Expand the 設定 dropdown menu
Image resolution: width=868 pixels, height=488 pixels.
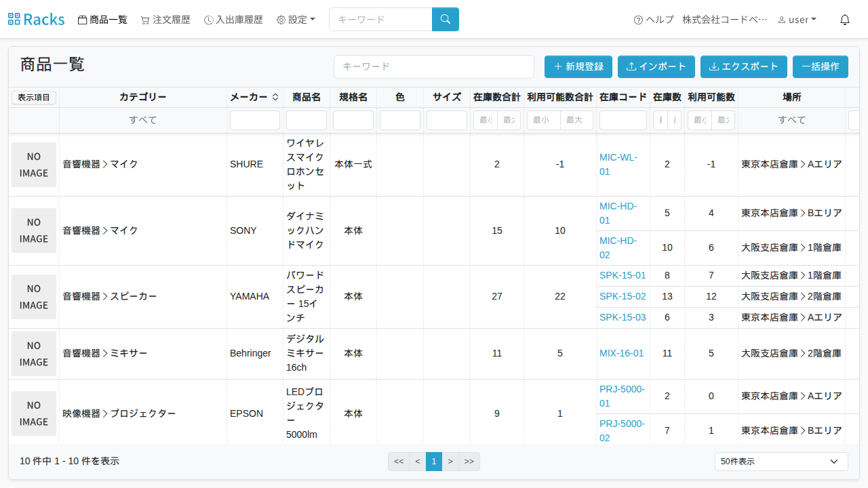(296, 20)
